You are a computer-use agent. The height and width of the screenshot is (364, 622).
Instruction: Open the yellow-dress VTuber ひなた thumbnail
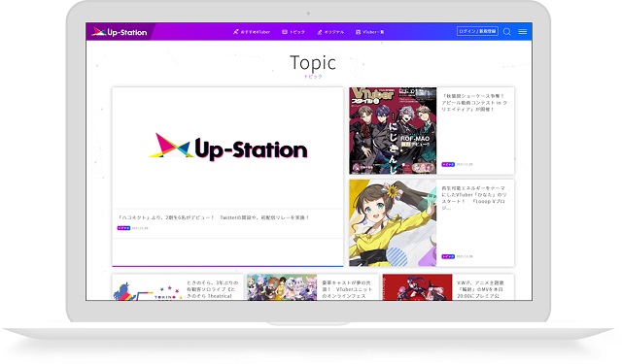click(393, 223)
